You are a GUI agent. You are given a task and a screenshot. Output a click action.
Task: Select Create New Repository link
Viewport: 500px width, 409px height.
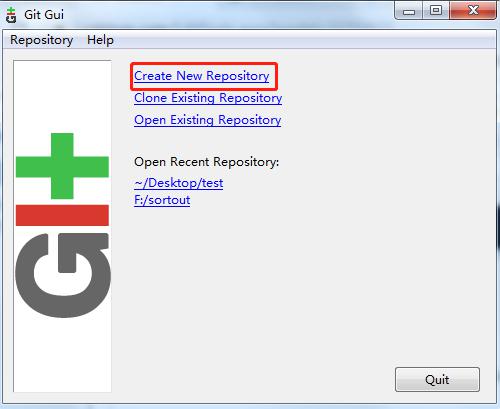point(202,76)
